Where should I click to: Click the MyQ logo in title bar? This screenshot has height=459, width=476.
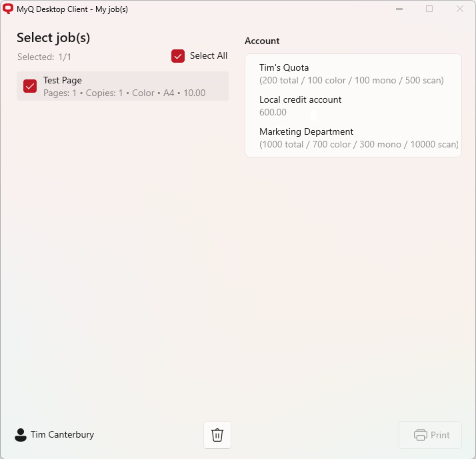tap(8, 9)
